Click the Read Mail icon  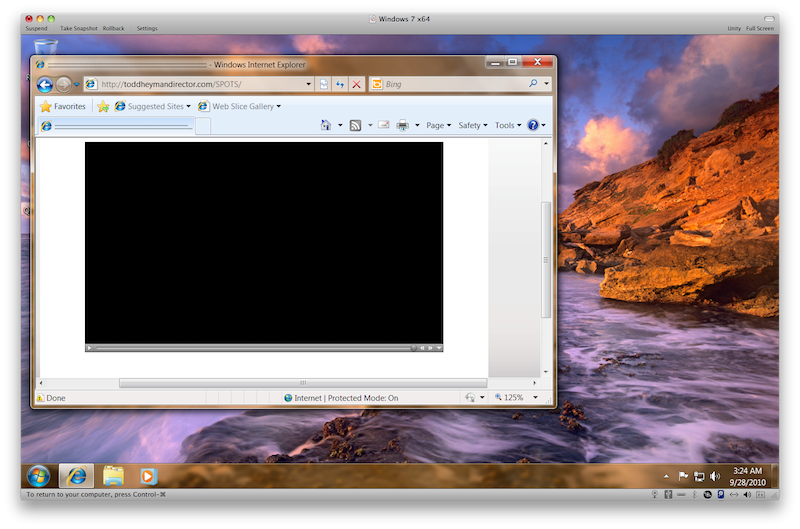(x=384, y=125)
